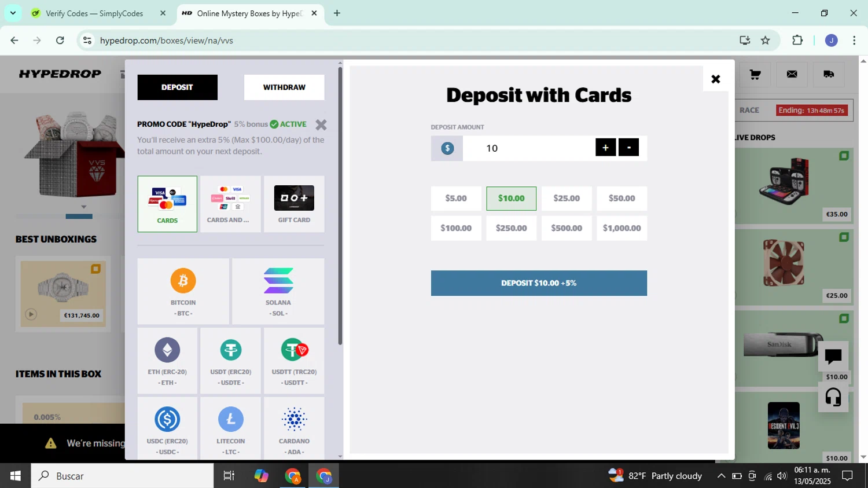Select the $100.00 preset amount
Image resolution: width=868 pixels, height=488 pixels.
tap(456, 228)
